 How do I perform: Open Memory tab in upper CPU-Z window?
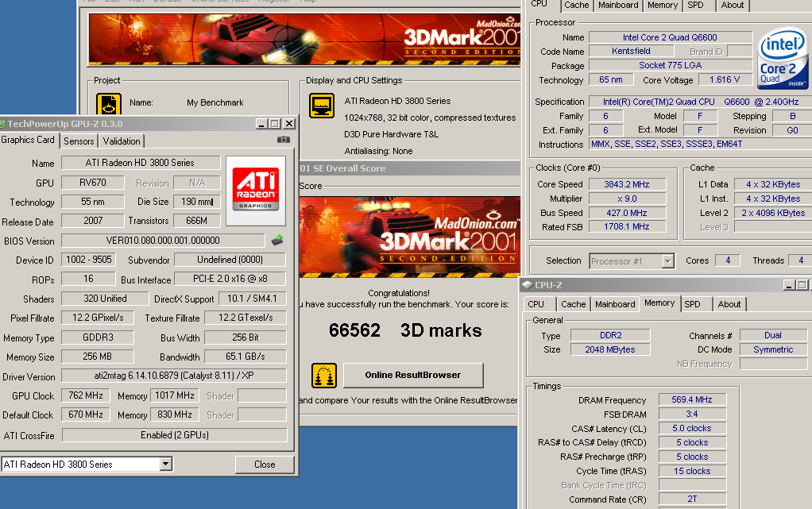[663, 6]
